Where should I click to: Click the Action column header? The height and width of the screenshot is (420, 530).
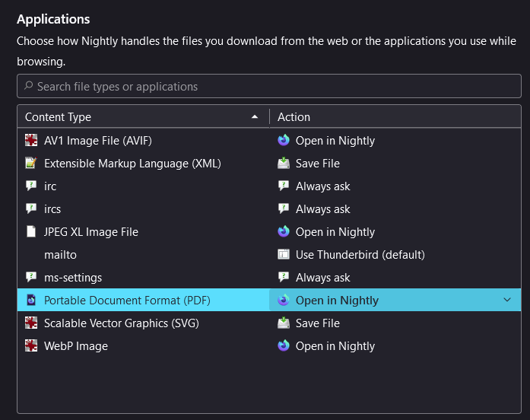point(294,117)
